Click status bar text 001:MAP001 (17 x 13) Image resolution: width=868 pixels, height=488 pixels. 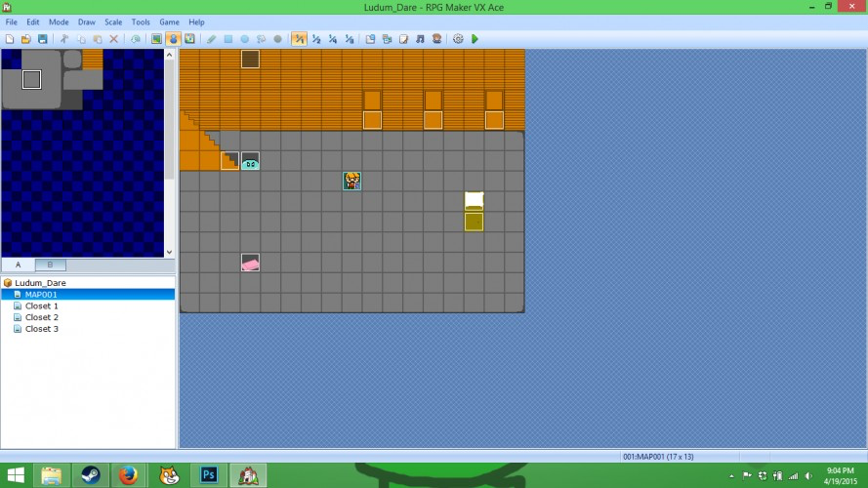pyautogui.click(x=658, y=457)
